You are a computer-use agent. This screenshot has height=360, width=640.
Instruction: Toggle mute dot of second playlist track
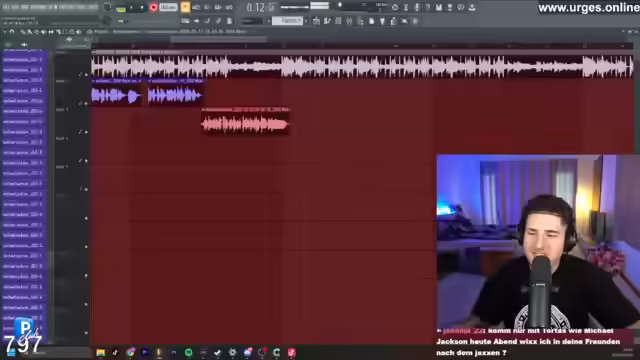tap(86, 103)
